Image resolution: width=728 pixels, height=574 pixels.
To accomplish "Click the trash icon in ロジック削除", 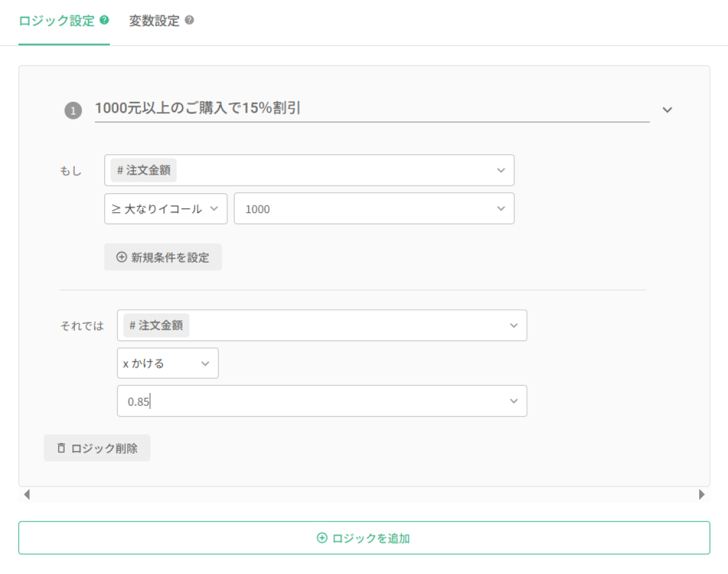I will 61,448.
